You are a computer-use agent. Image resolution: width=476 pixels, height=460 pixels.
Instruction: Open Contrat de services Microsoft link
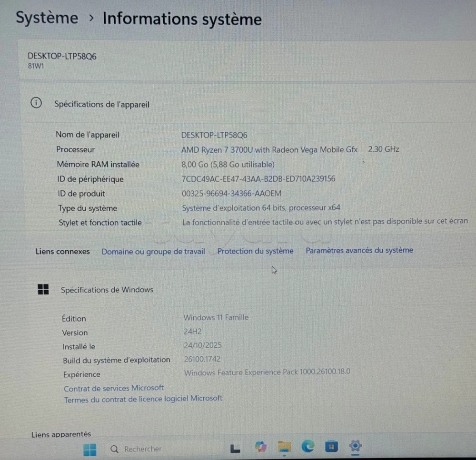(114, 388)
